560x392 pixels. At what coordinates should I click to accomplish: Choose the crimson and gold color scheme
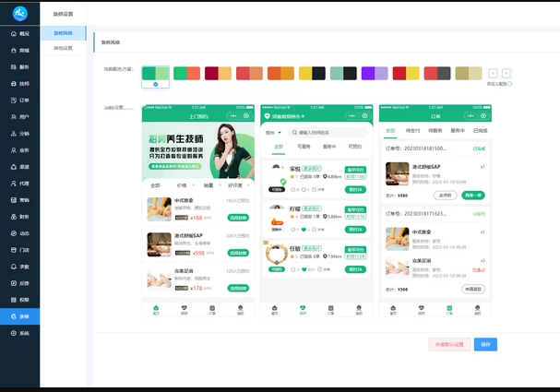tap(218, 73)
